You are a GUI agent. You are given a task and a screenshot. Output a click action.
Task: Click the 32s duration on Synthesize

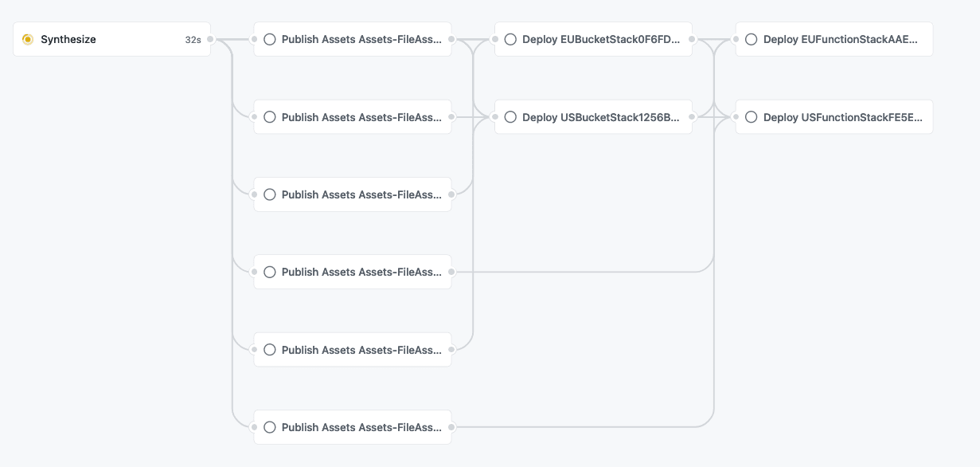coord(193,40)
